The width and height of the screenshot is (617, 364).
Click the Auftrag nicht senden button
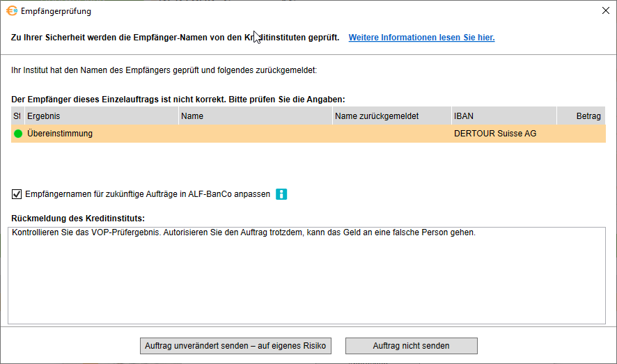coord(411,346)
